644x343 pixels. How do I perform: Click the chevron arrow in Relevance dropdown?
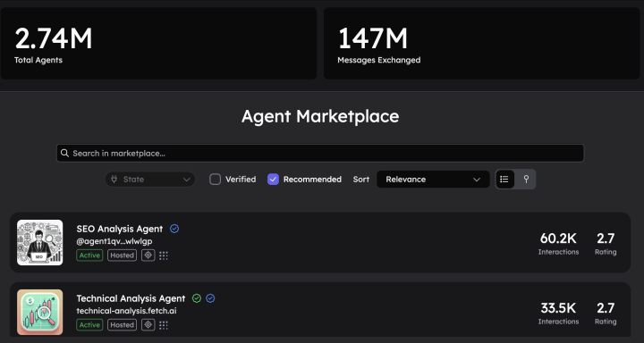[477, 180]
